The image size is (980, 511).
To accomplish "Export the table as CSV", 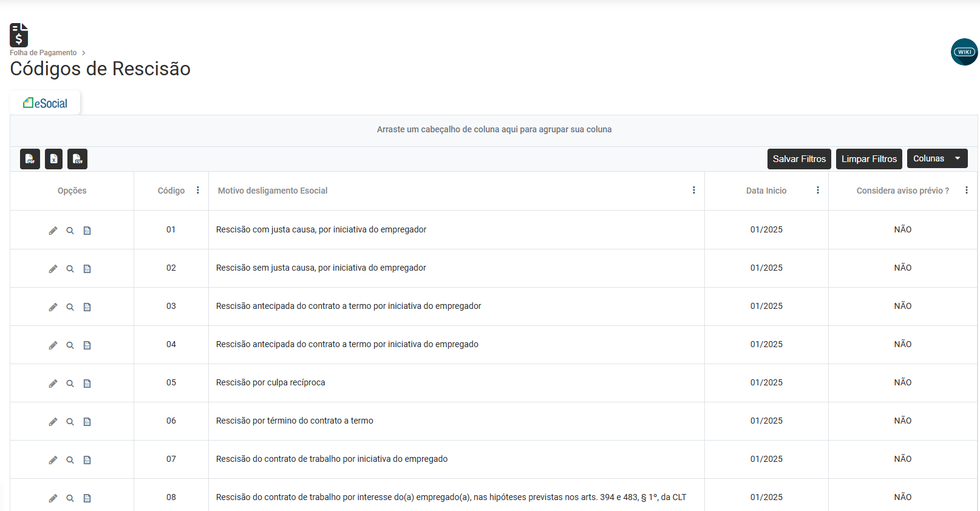I will point(77,159).
